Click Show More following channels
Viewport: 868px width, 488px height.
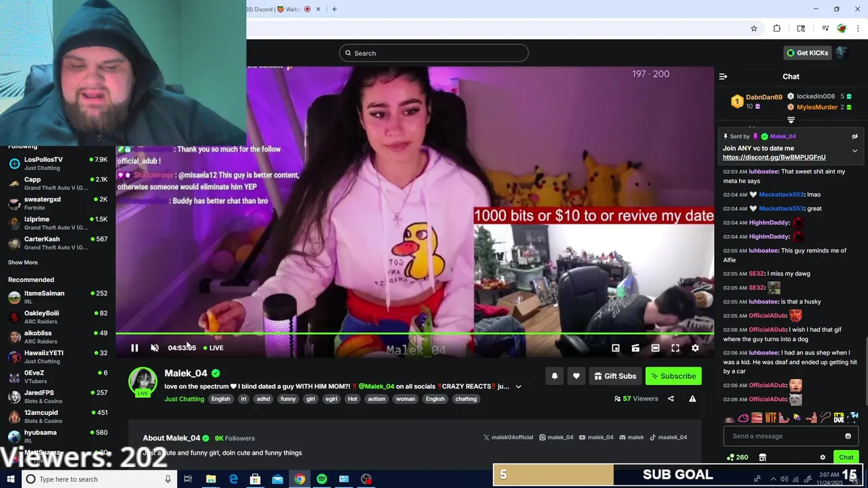coord(23,262)
